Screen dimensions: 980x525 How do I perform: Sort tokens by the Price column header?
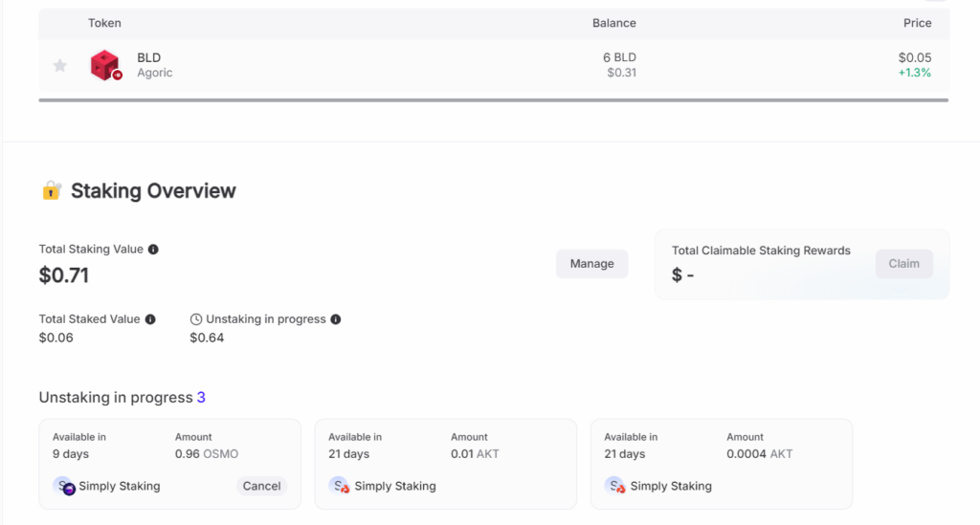coord(917,23)
